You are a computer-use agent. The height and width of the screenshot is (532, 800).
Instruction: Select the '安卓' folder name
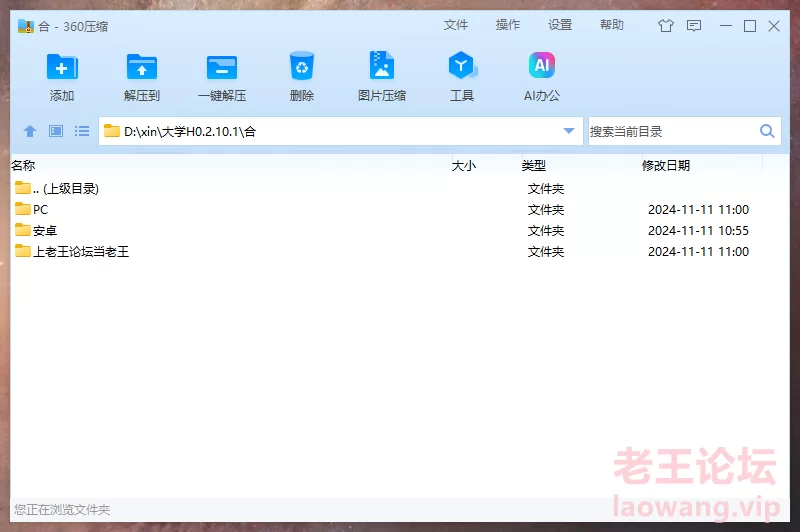(45, 231)
